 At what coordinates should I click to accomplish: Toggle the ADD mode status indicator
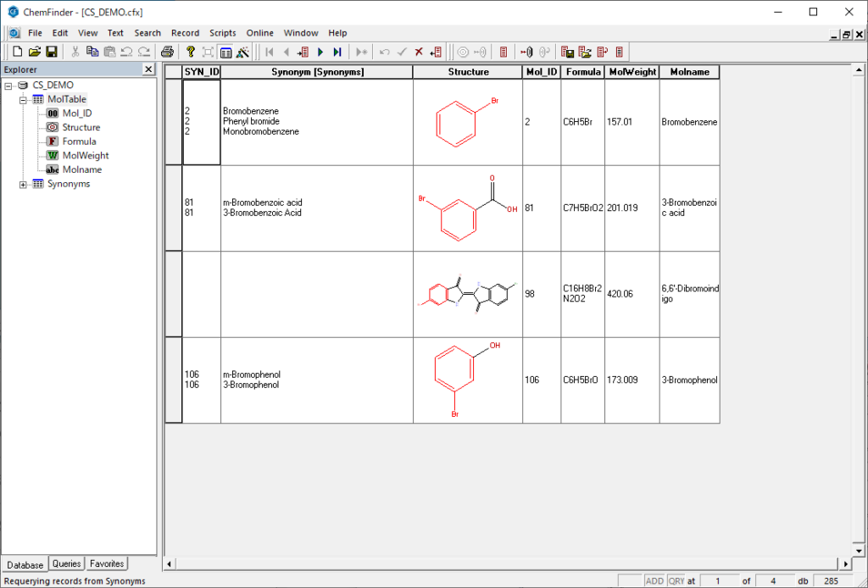pos(654,580)
